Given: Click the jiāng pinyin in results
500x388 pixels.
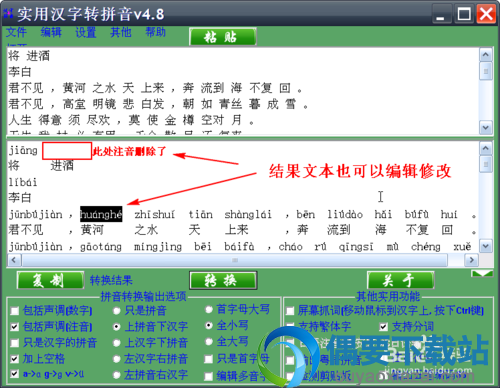Looking at the screenshot, I should point(23,150).
